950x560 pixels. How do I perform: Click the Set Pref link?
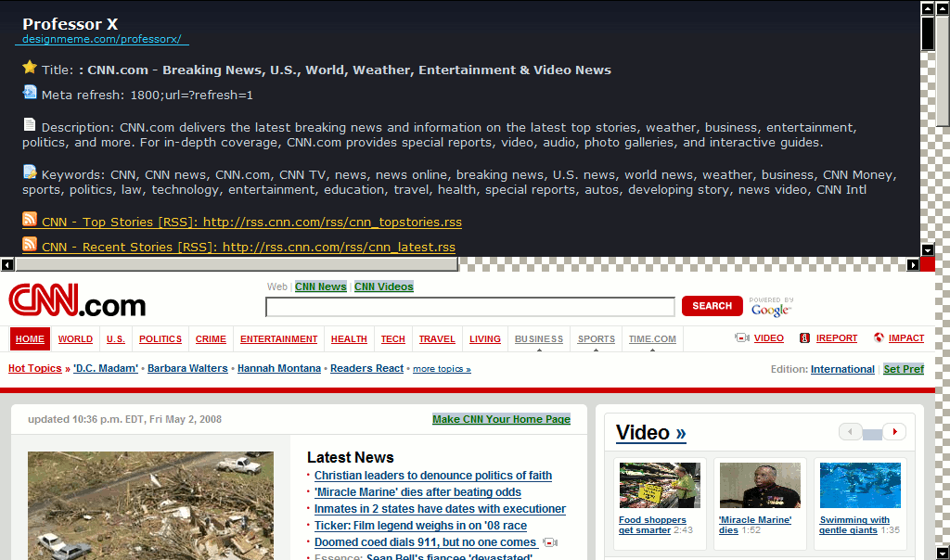tap(904, 369)
